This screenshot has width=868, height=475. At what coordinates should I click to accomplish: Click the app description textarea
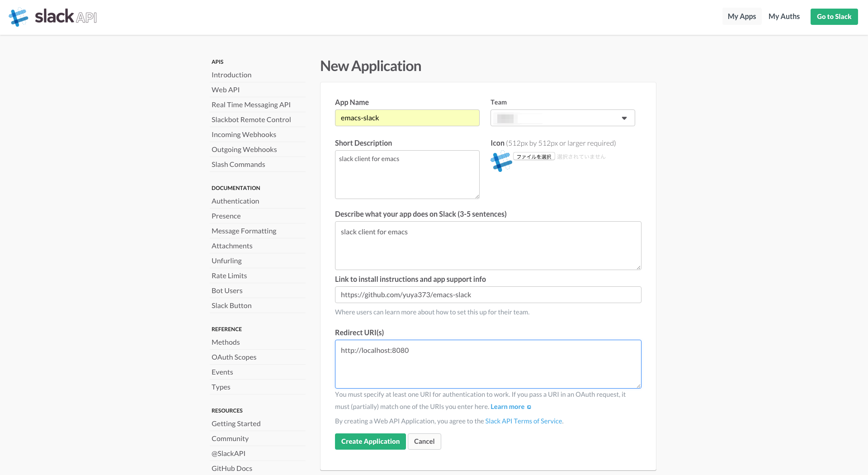point(488,246)
